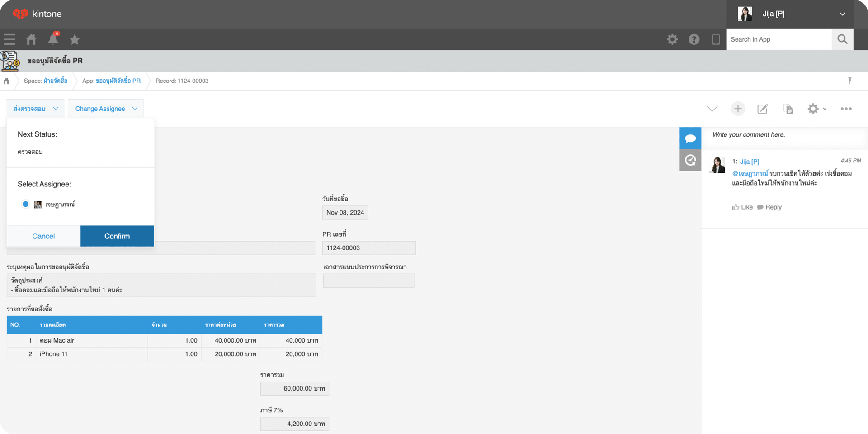Open Jija [P] commenter name link
Screen dimensions: 868x434
click(750, 162)
